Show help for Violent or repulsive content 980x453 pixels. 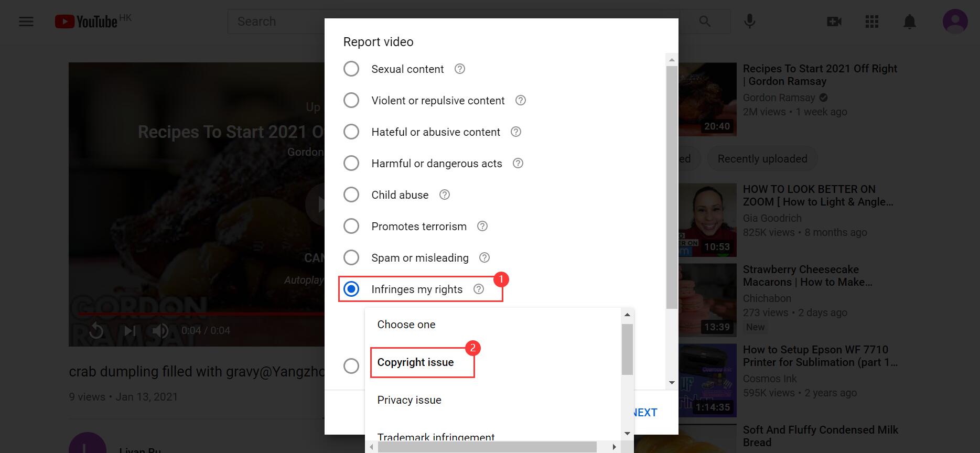521,100
